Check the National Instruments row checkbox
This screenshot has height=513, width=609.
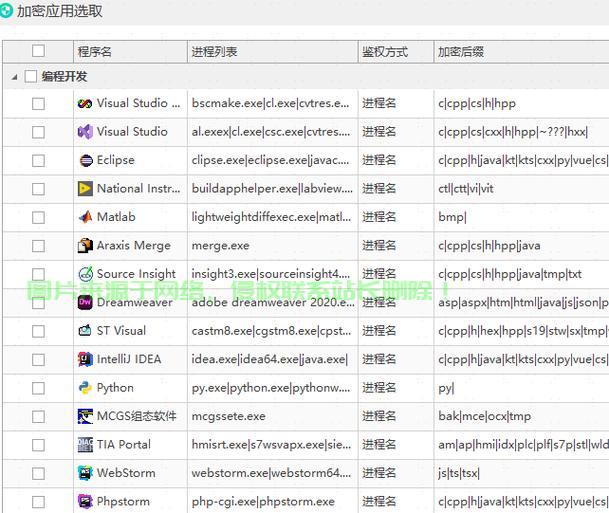(38, 189)
